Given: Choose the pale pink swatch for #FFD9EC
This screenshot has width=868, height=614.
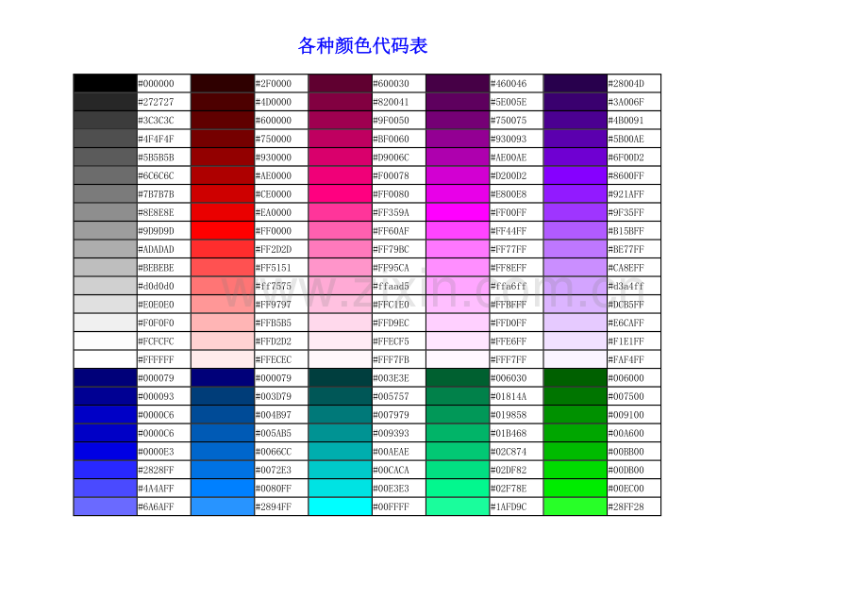Looking at the screenshot, I should (340, 323).
